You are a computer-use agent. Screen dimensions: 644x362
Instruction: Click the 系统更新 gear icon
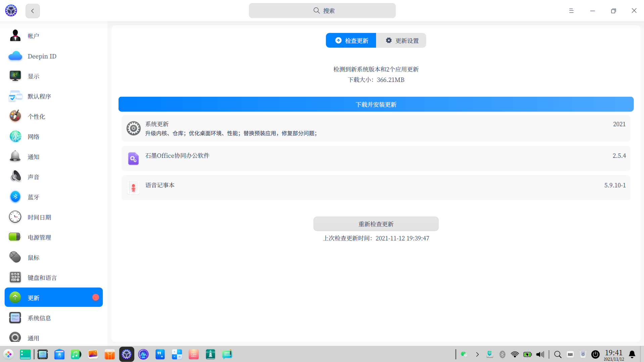click(x=133, y=128)
